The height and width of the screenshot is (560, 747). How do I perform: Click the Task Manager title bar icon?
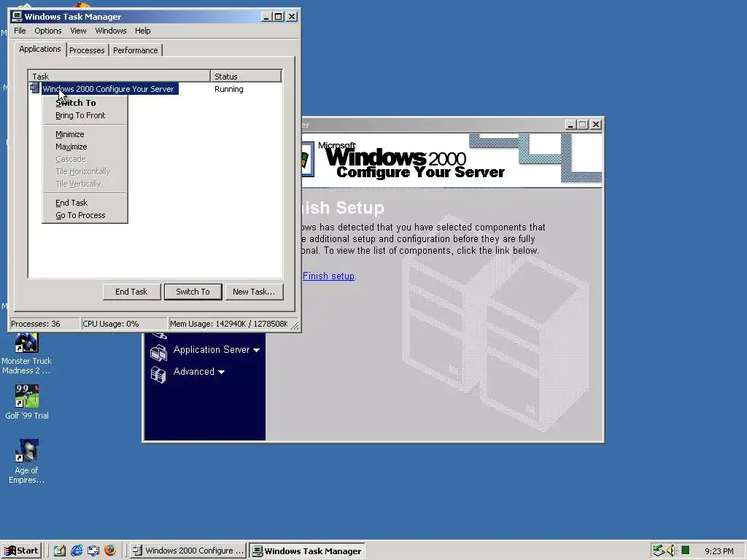click(x=18, y=17)
